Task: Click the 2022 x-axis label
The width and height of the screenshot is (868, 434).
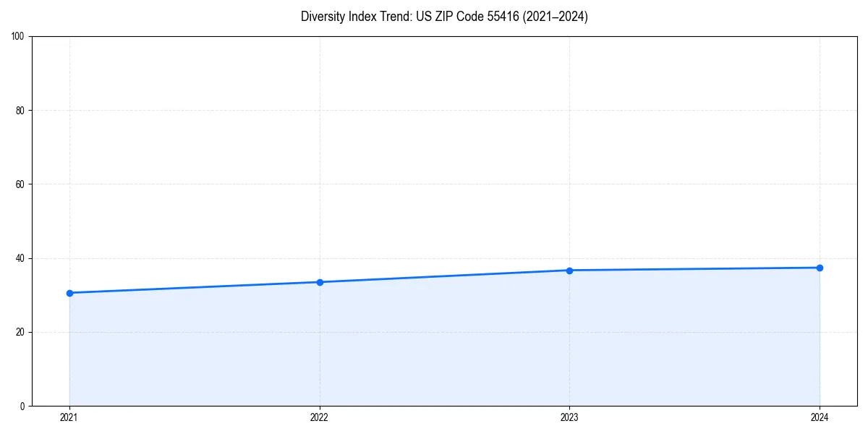Action: point(319,417)
